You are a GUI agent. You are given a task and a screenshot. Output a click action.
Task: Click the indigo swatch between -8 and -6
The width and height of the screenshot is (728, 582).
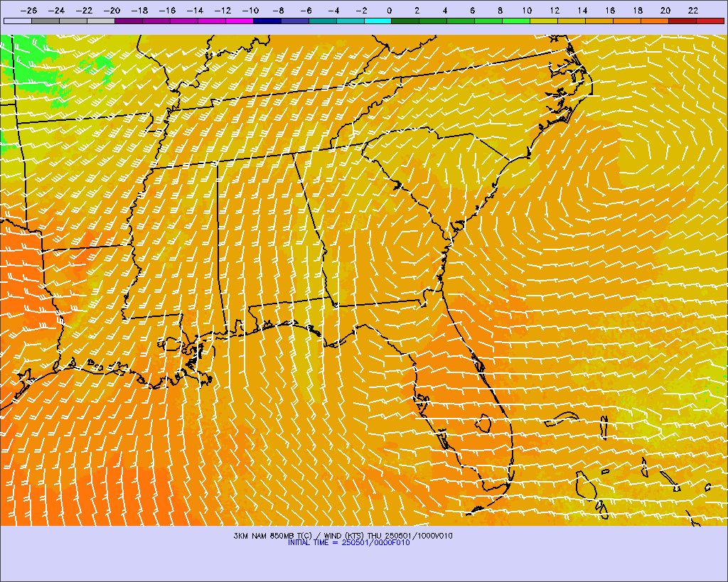(295, 21)
